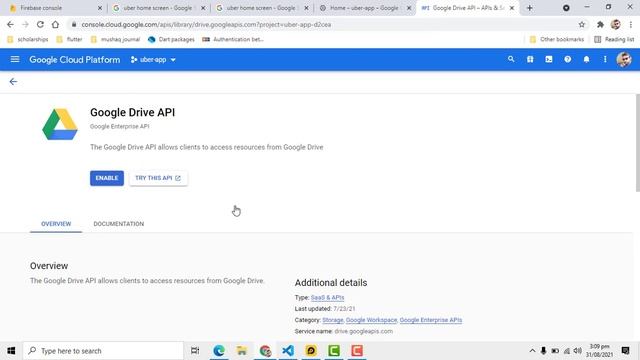This screenshot has width=640, height=360.
Task: Reload the current page
Action: click(x=40, y=24)
